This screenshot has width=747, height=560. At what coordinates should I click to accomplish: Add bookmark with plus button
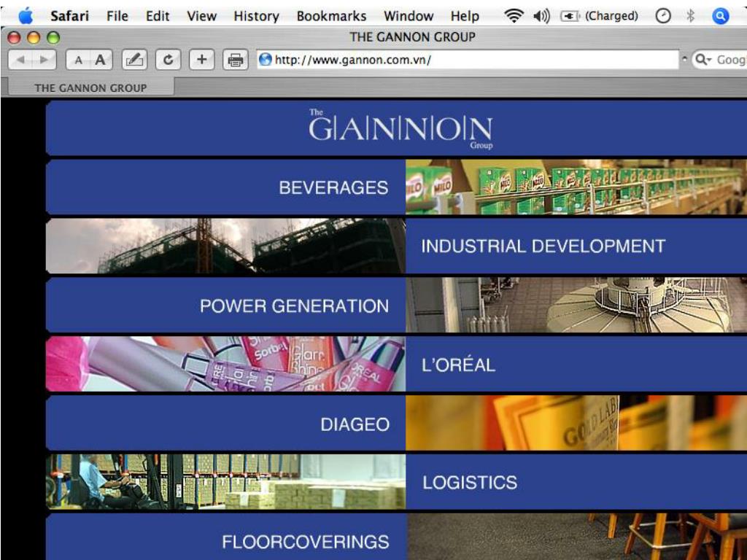pos(201,60)
